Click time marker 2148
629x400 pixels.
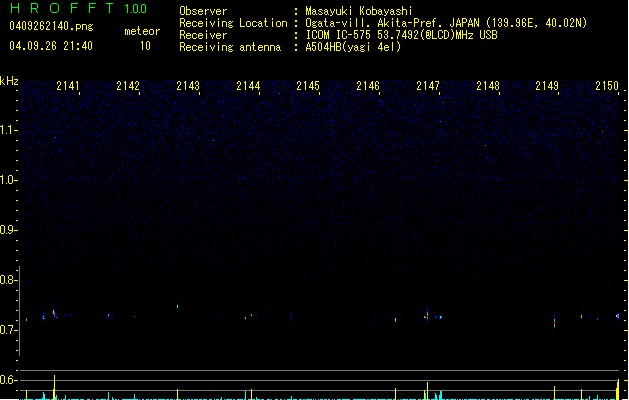point(488,86)
